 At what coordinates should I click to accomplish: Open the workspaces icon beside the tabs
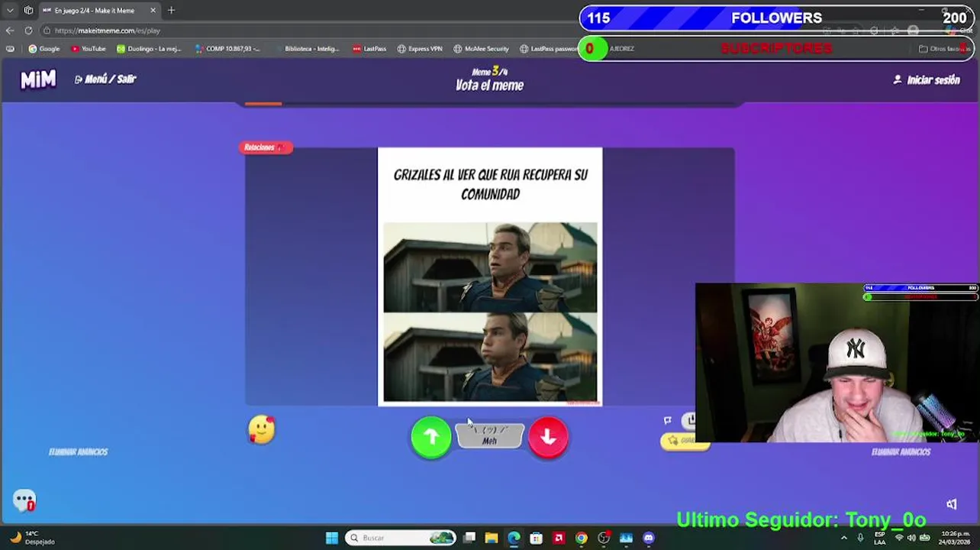[x=29, y=11]
